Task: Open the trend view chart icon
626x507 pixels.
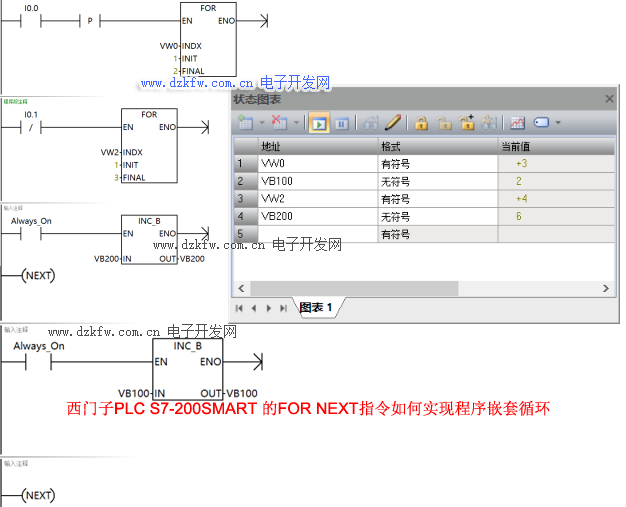Action: (517, 123)
